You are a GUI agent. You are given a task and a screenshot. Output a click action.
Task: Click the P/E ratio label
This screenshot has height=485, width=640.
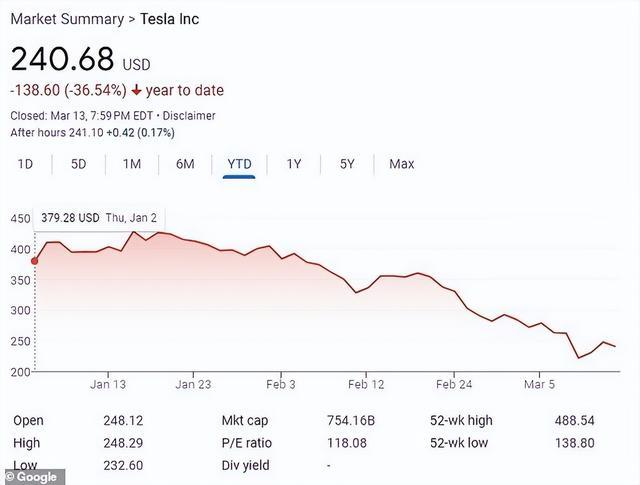point(247,443)
